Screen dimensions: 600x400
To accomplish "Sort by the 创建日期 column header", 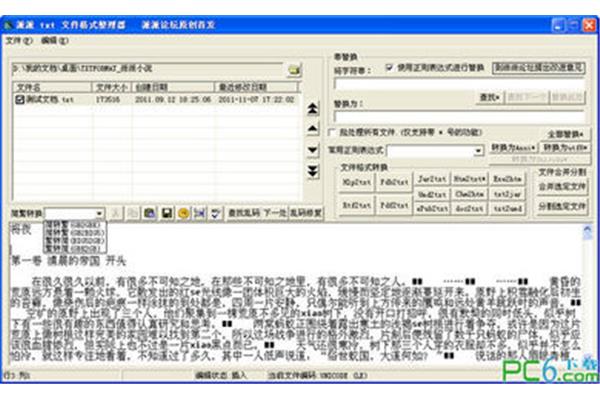I will (x=173, y=87).
